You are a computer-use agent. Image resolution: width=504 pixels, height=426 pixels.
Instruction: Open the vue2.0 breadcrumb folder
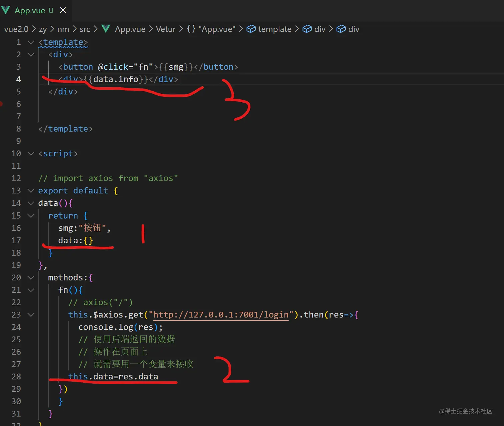click(x=16, y=29)
